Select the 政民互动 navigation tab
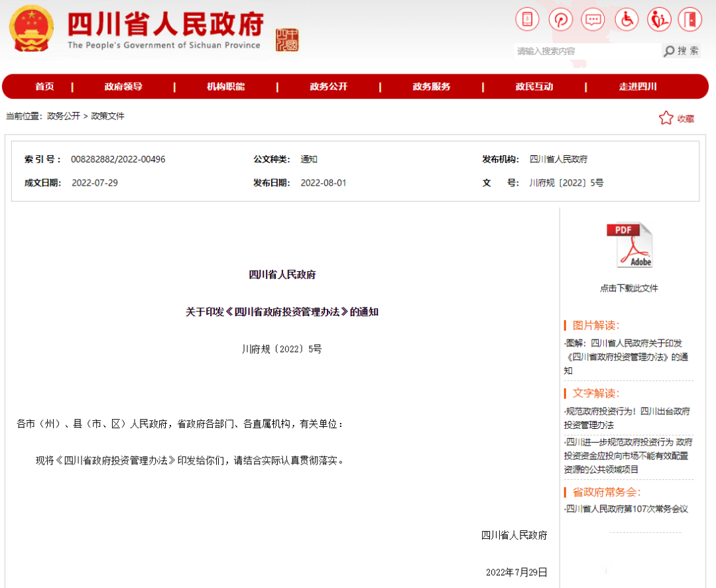This screenshot has height=588, width=716. point(534,86)
